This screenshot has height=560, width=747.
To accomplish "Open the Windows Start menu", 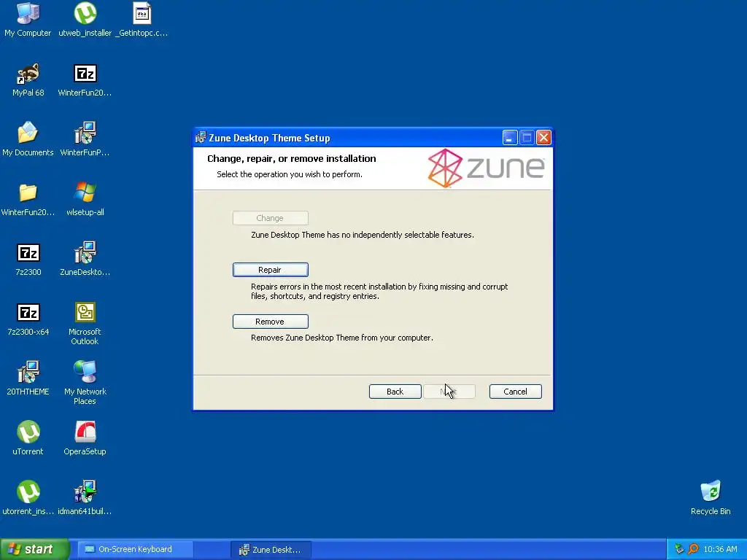I will [x=34, y=549].
